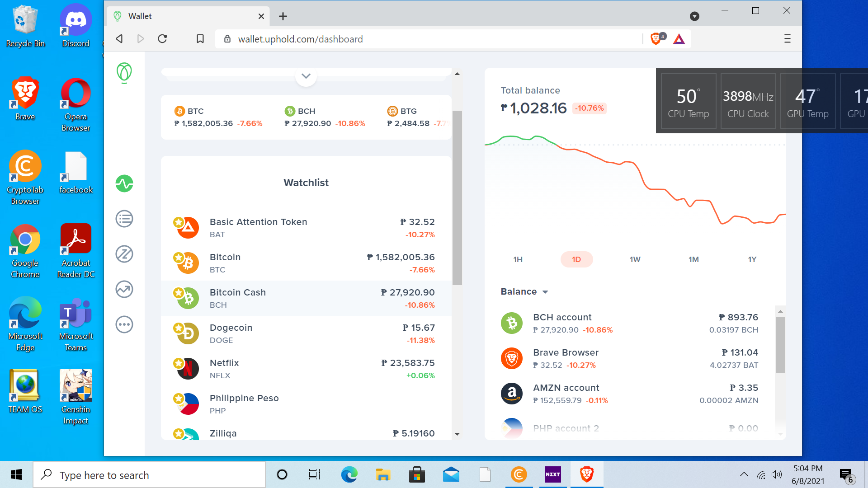This screenshot has width=868, height=488.
Task: Show hidden system tray icons
Action: point(744,474)
